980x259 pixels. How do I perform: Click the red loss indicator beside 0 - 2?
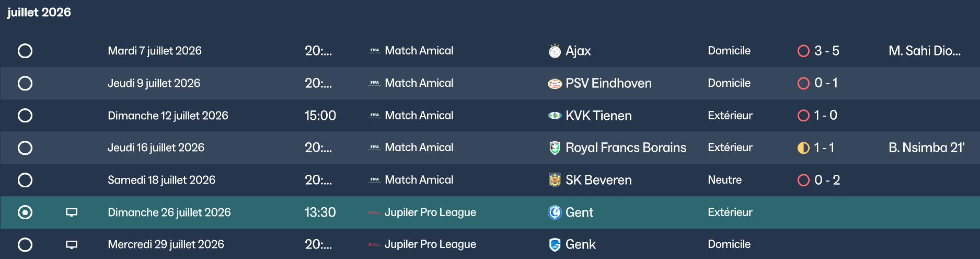point(803,180)
